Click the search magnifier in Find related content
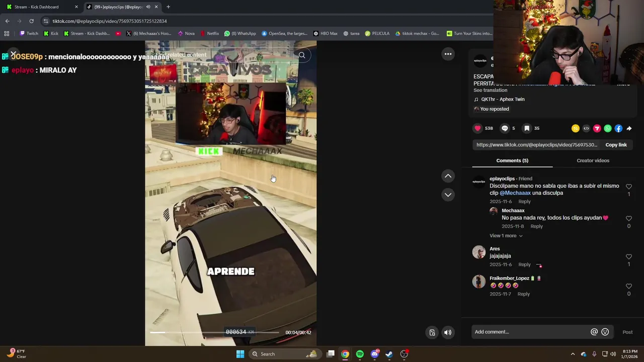644x362 pixels. 302,55
